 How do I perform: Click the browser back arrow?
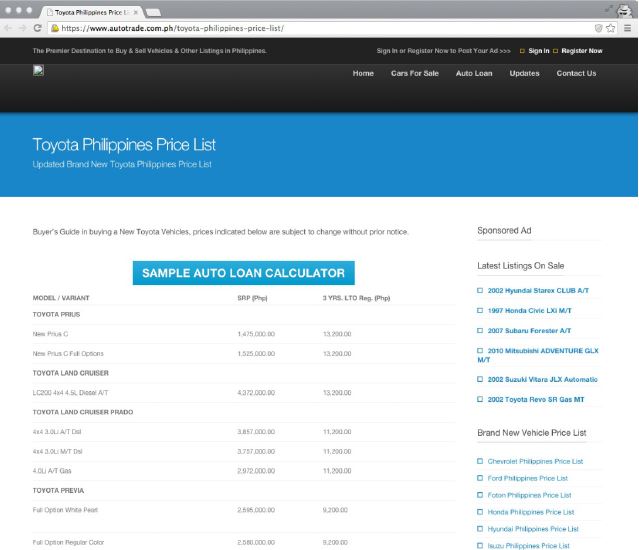coord(8,28)
